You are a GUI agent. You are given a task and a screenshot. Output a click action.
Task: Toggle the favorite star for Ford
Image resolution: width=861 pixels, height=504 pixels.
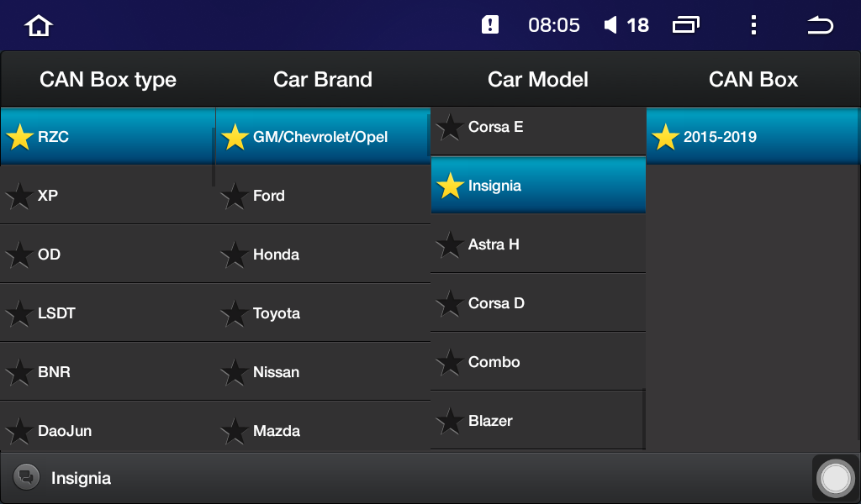point(234,196)
